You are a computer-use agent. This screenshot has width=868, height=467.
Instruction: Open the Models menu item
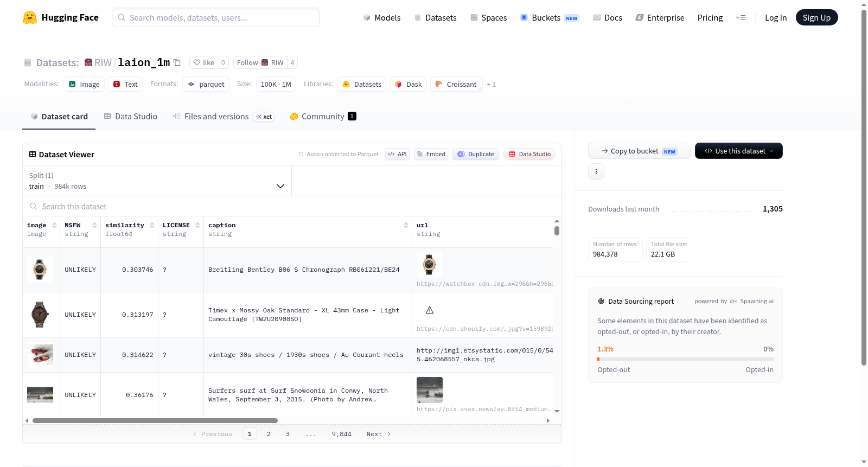pyautogui.click(x=382, y=17)
